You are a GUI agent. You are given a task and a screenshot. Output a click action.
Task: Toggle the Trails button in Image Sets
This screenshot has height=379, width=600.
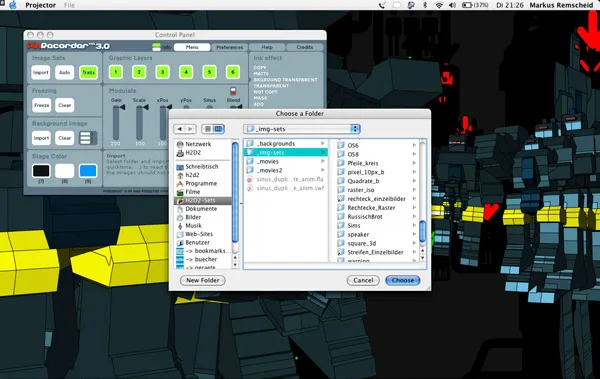88,72
